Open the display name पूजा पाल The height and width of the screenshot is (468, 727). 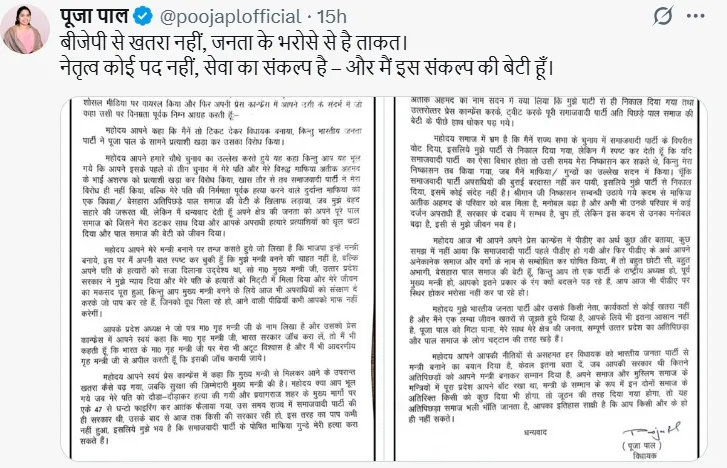tap(94, 17)
